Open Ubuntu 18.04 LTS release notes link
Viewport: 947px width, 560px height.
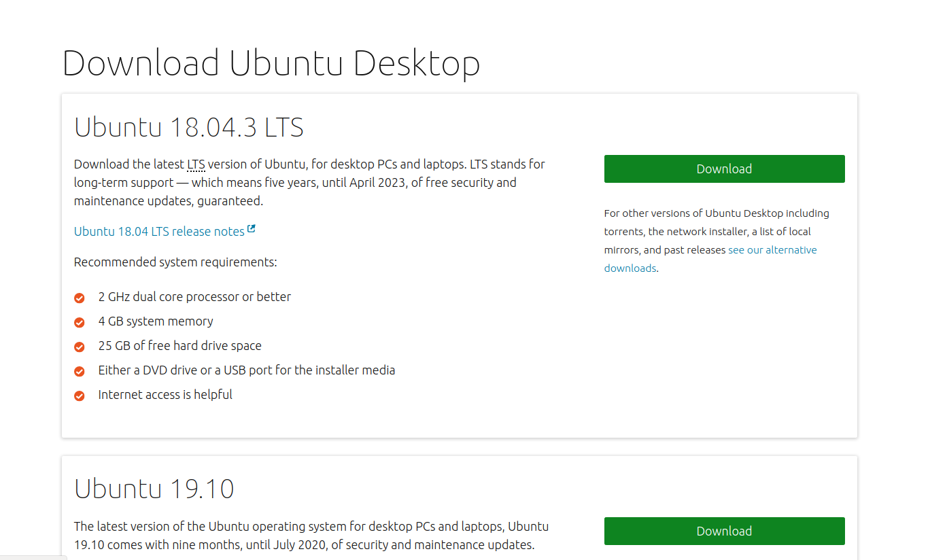[x=159, y=231]
